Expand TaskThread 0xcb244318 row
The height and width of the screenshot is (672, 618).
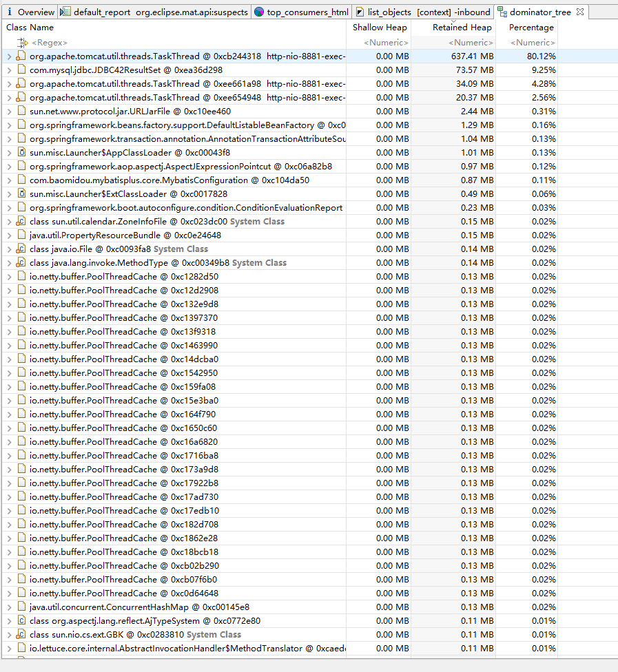click(9, 56)
